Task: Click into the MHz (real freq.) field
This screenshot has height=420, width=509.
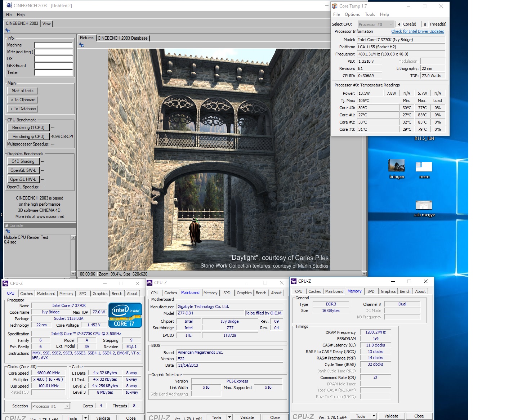Action: coord(54,52)
